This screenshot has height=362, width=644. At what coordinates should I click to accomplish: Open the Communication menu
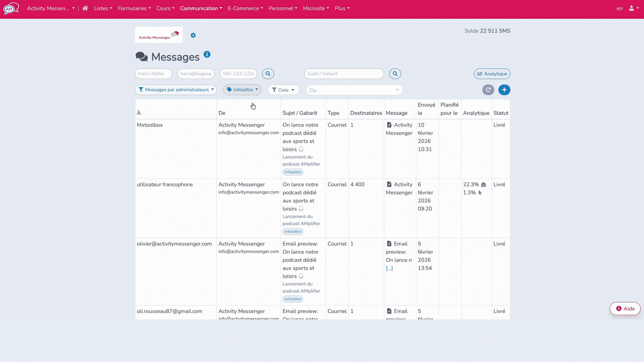point(201,8)
